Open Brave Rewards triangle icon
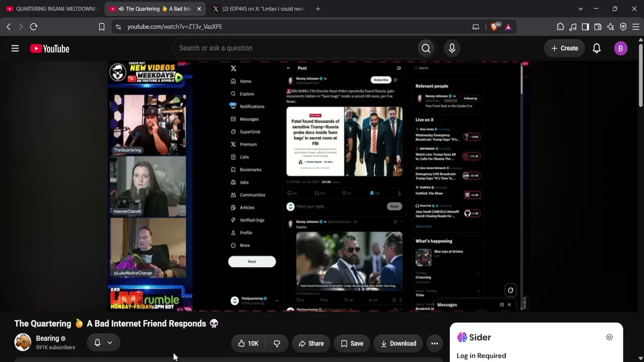The width and height of the screenshot is (644, 362). 508,27
